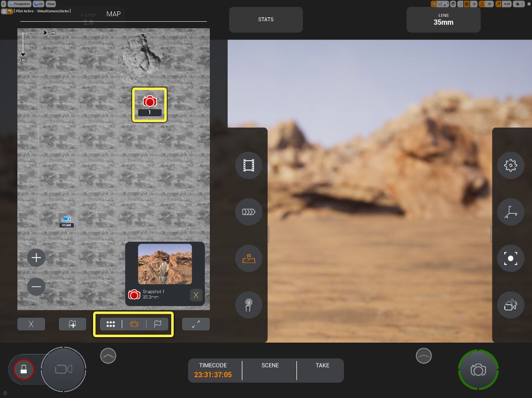Open the camera tracking signal icon

[x=511, y=305]
